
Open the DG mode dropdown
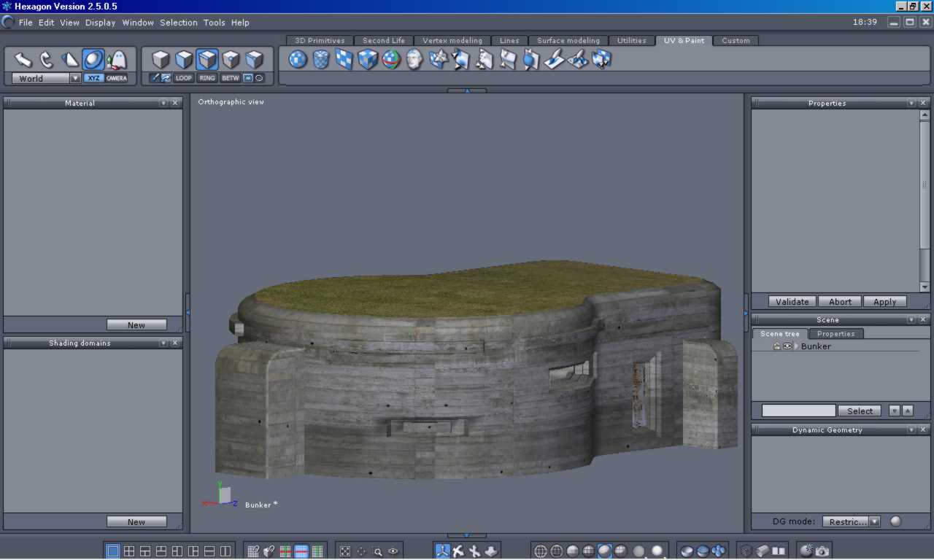point(874,521)
